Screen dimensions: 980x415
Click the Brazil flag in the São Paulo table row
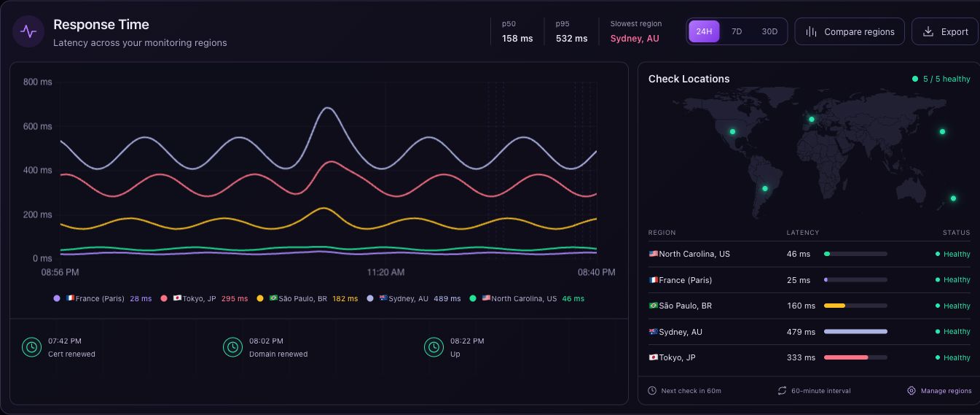pyautogui.click(x=654, y=306)
